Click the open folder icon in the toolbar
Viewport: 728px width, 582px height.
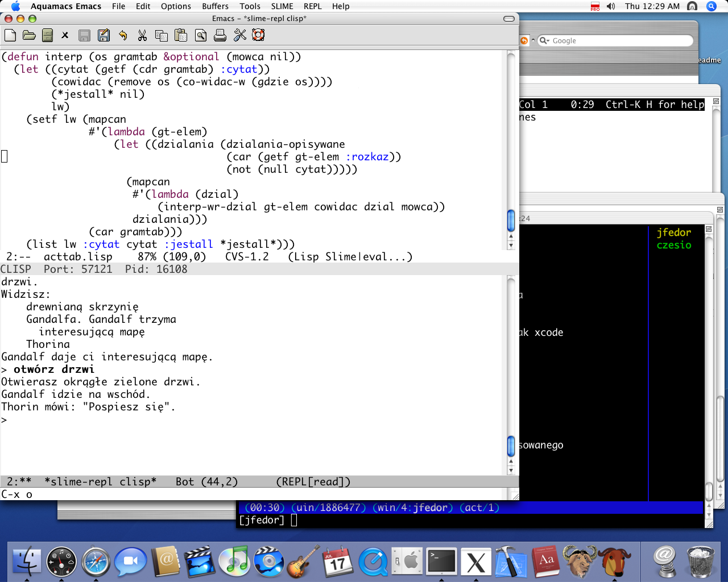pyautogui.click(x=29, y=35)
